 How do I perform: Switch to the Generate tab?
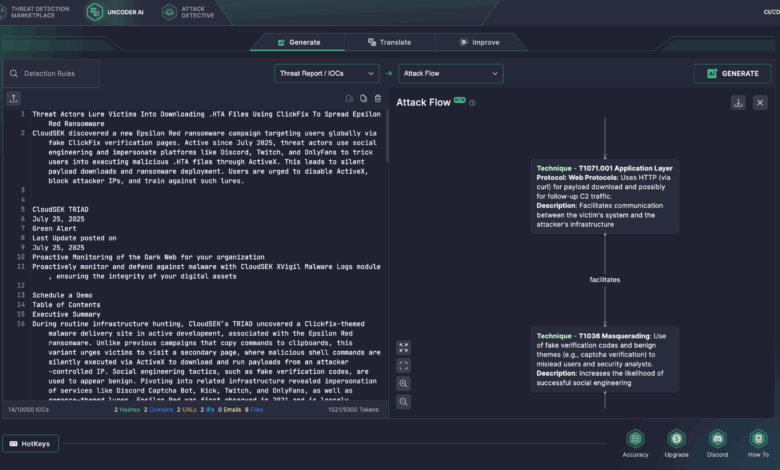(298, 42)
